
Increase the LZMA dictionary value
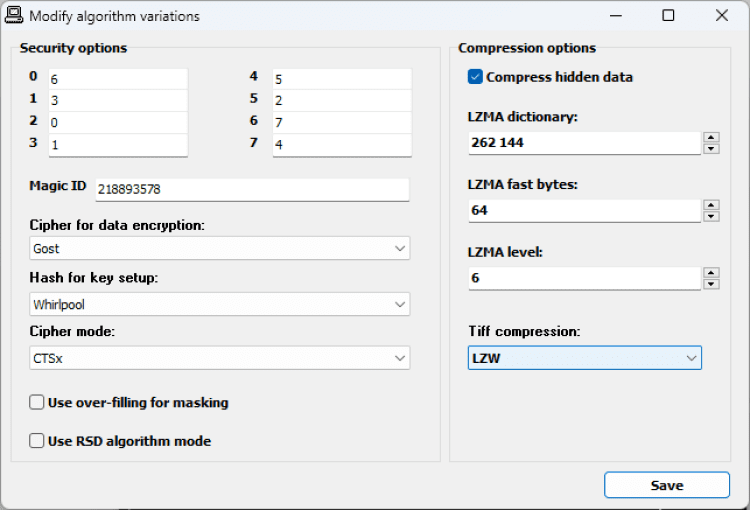click(x=711, y=138)
